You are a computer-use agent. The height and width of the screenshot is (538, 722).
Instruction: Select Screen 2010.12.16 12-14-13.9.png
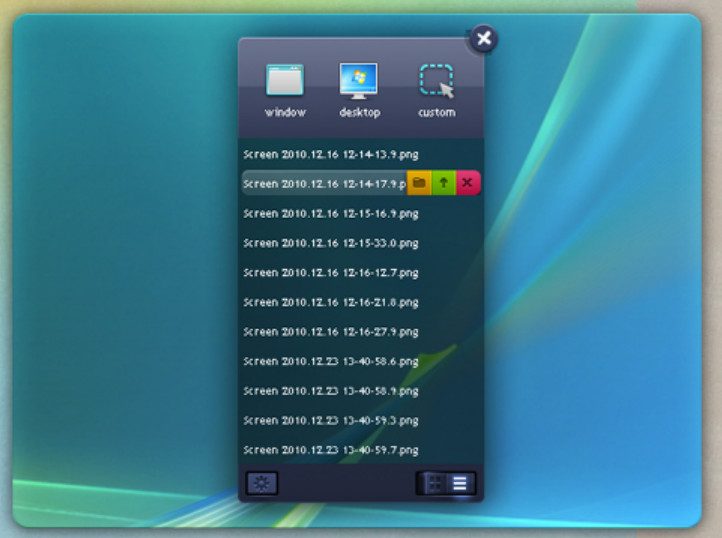(x=331, y=154)
